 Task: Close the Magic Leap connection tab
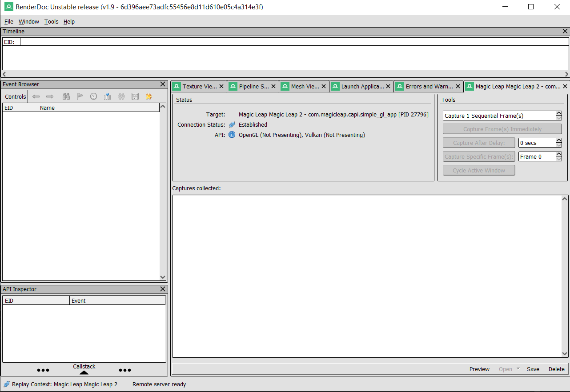pyautogui.click(x=565, y=87)
